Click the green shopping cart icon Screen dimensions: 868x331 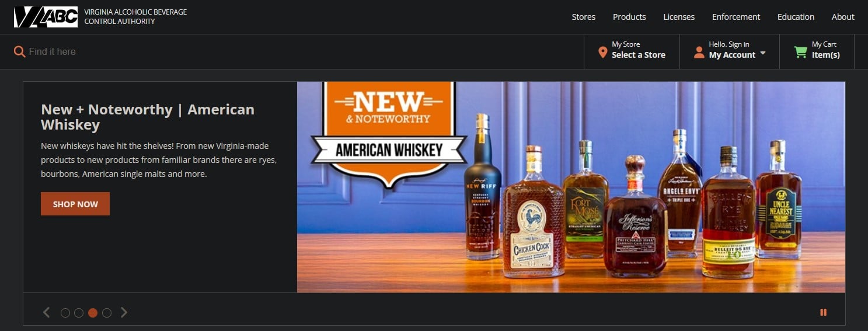[x=800, y=52]
